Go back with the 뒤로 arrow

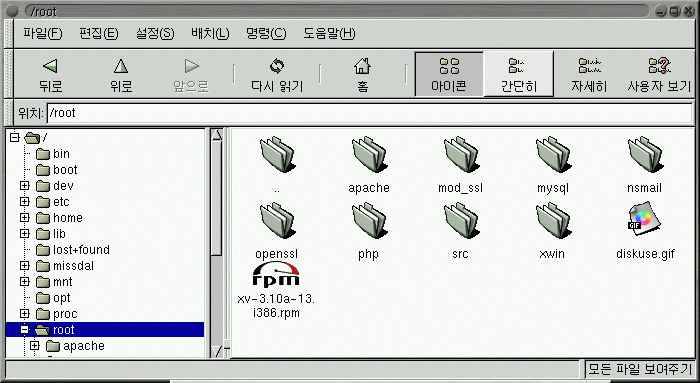(50, 75)
